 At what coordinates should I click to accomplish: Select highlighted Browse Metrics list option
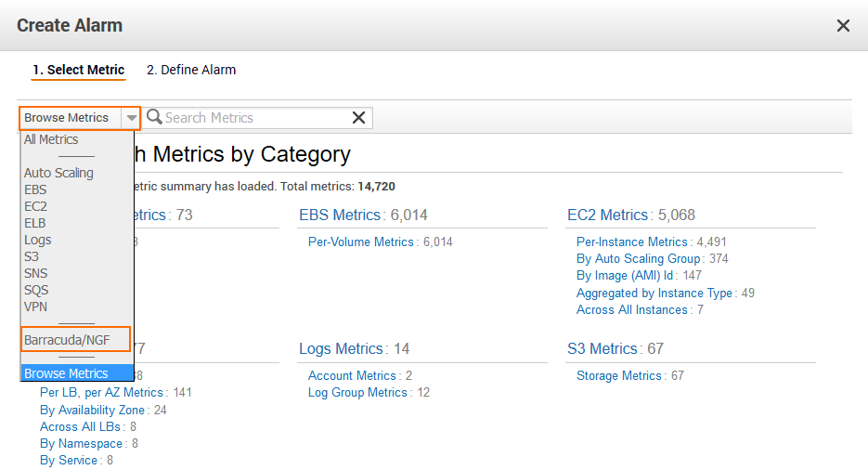77,373
